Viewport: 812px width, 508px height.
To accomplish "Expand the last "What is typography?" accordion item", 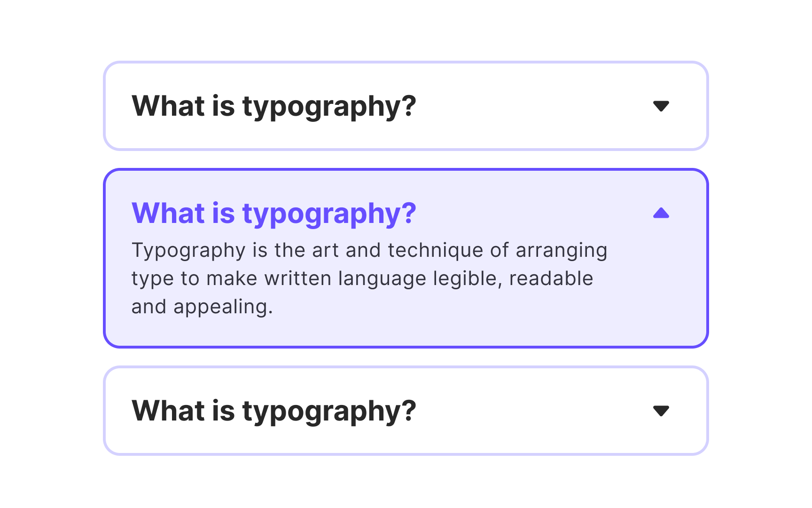I will pos(661,411).
